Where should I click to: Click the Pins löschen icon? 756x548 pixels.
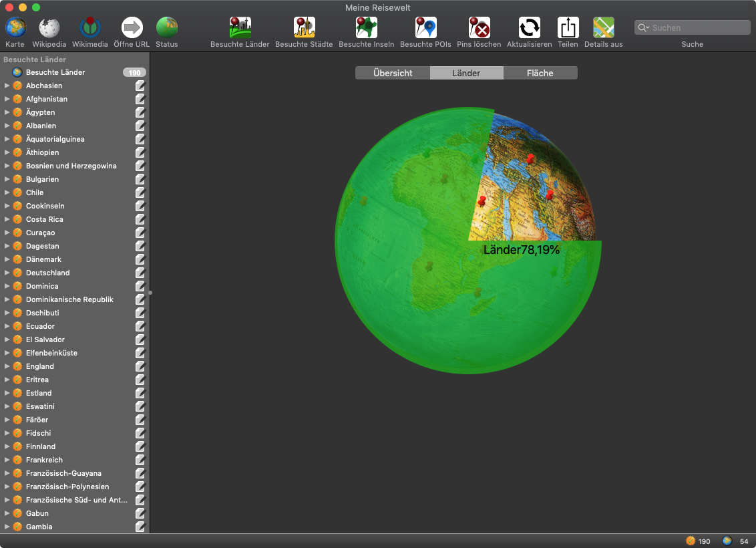pyautogui.click(x=479, y=28)
